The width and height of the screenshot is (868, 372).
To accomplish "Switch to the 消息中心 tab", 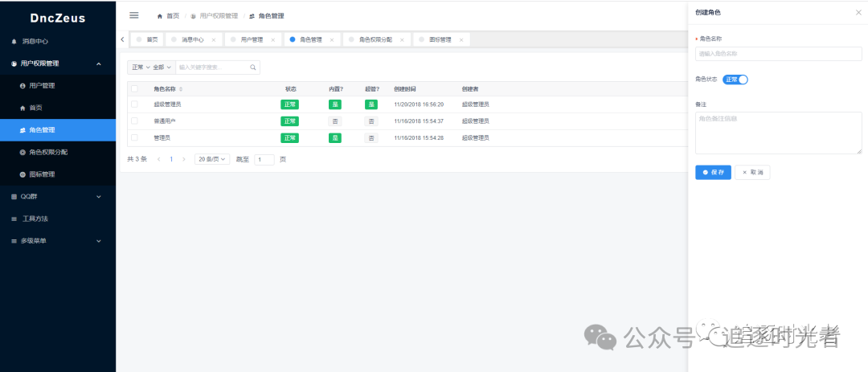I will click(x=192, y=40).
